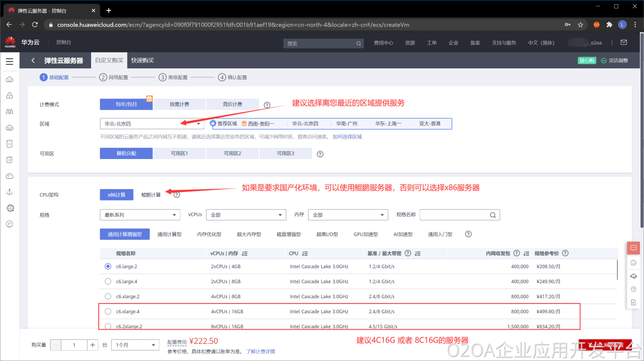Open the 支持与服务 header menu

504,43
